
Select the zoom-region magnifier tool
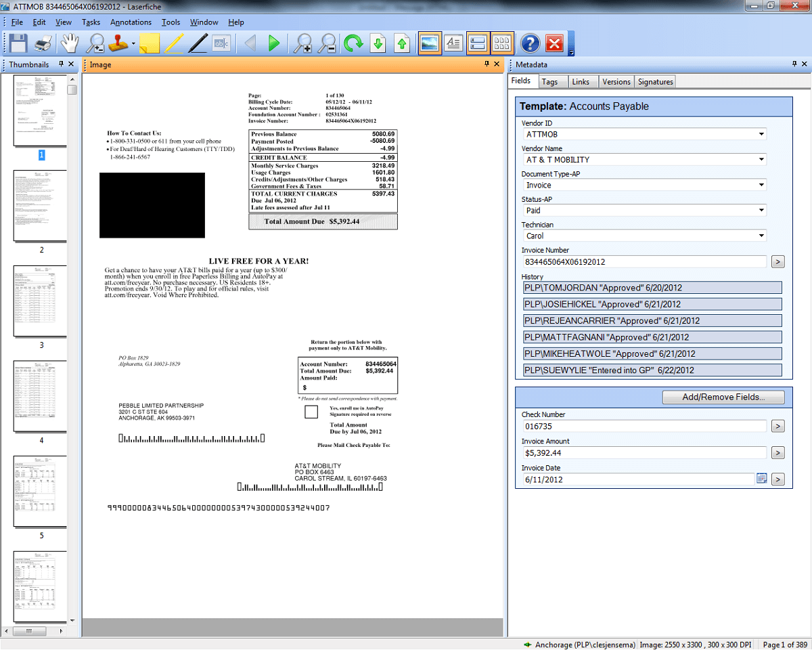coord(95,43)
